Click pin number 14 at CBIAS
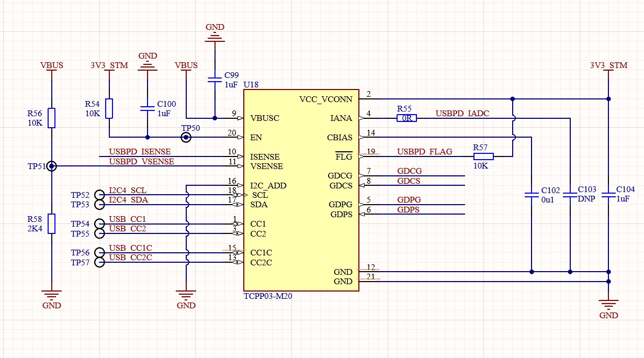 click(x=370, y=133)
